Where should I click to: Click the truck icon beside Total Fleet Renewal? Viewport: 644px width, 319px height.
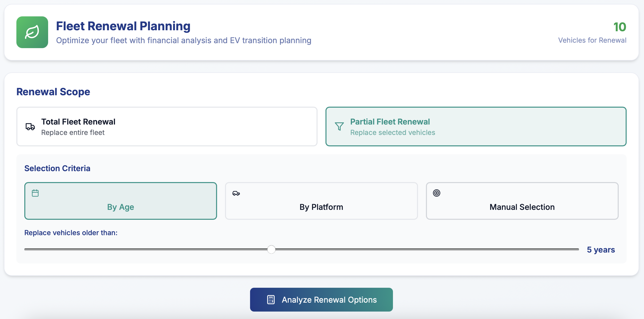click(x=30, y=127)
